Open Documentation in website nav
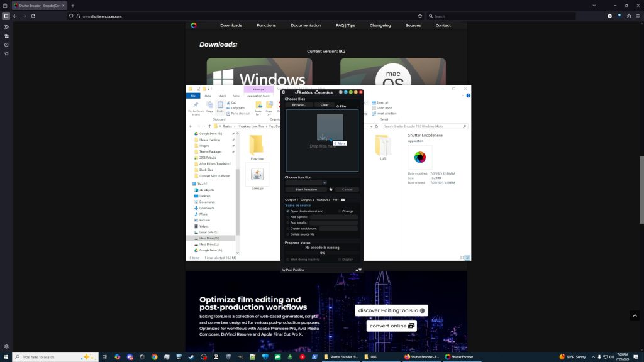Viewport: 644px width, 362px height. (x=306, y=25)
